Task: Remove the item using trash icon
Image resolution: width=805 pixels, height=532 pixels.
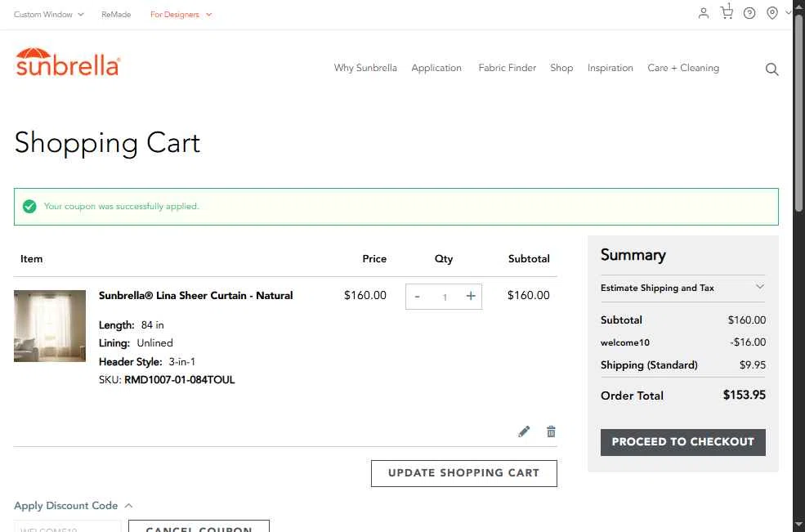Action: pyautogui.click(x=551, y=431)
